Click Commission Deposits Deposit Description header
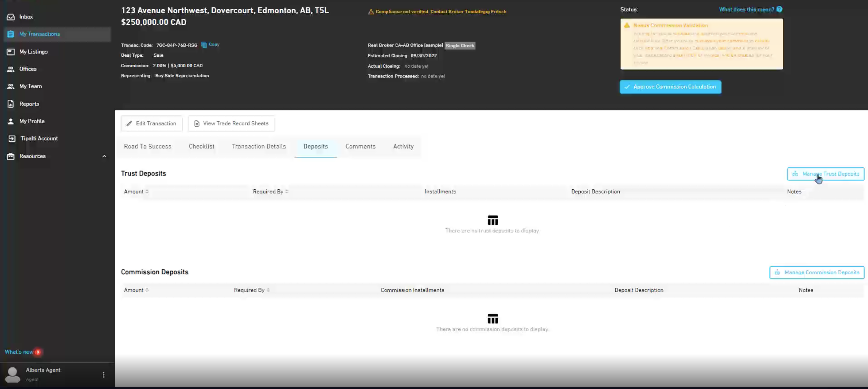 pos(639,290)
